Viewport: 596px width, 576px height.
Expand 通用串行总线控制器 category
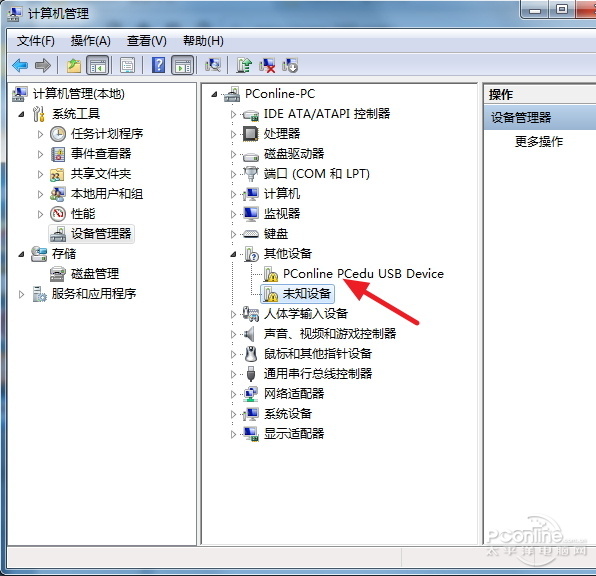point(233,374)
